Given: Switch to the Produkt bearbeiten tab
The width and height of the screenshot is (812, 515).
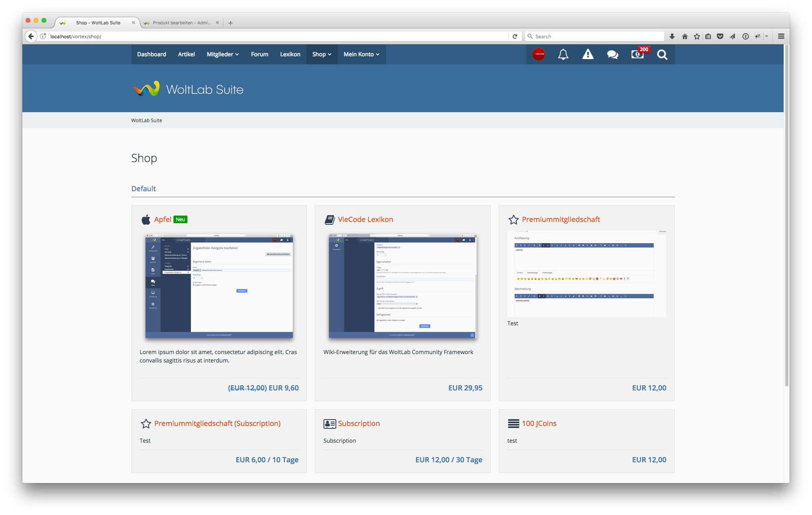Looking at the screenshot, I should click(182, 23).
